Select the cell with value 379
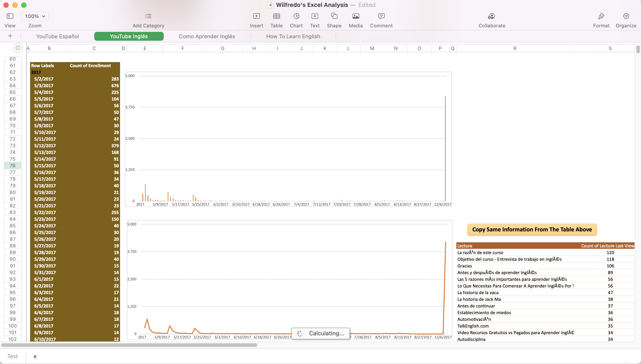Screen dimensions: 641x364 pos(94,146)
